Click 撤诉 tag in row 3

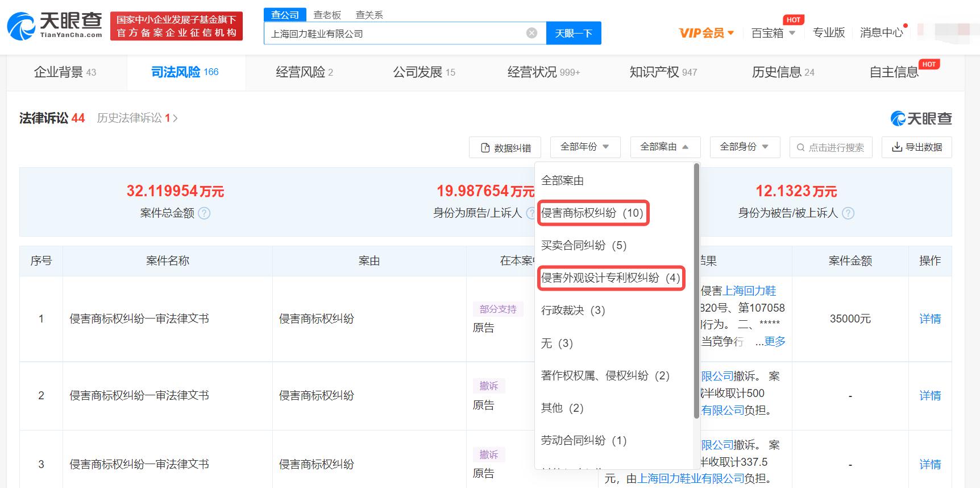click(489, 454)
